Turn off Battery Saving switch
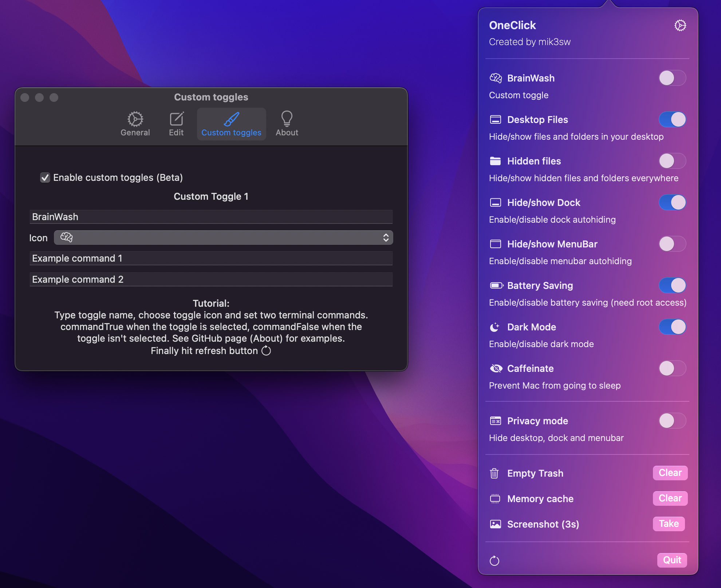 click(672, 286)
